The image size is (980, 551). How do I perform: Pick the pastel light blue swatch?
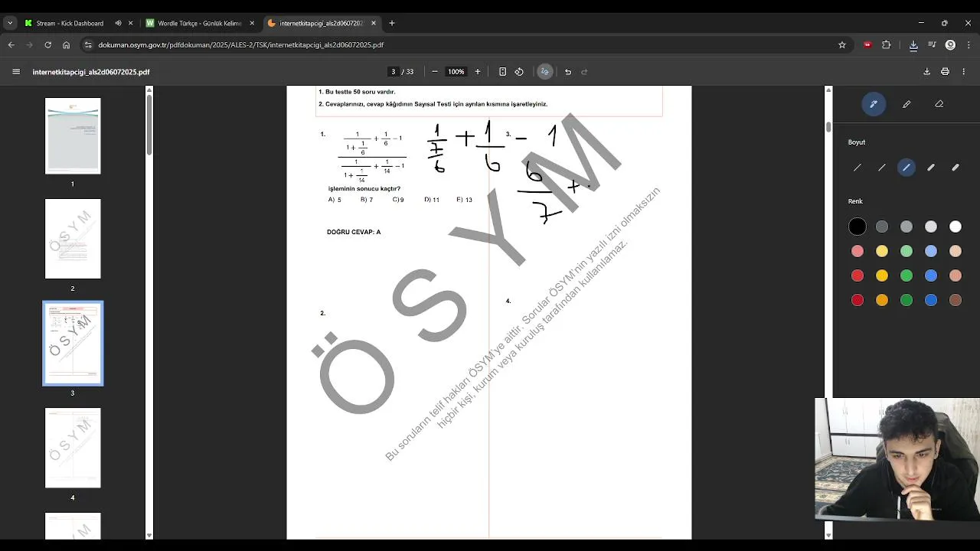(931, 251)
